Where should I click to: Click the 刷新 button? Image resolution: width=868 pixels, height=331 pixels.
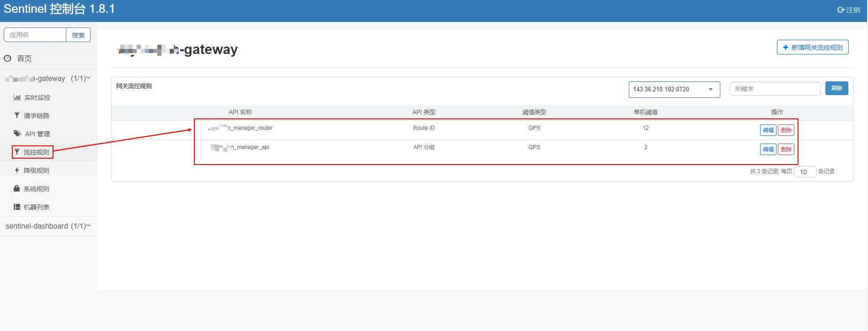836,88
